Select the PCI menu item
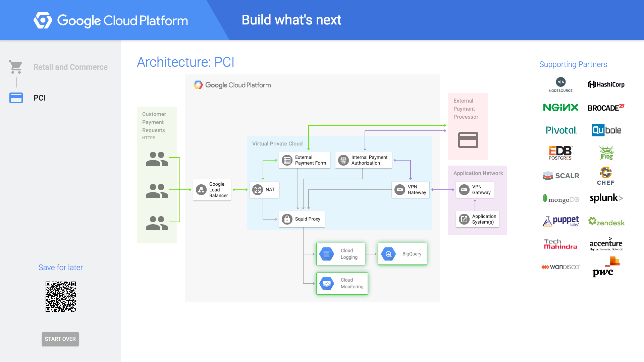The image size is (644, 362). [x=40, y=98]
